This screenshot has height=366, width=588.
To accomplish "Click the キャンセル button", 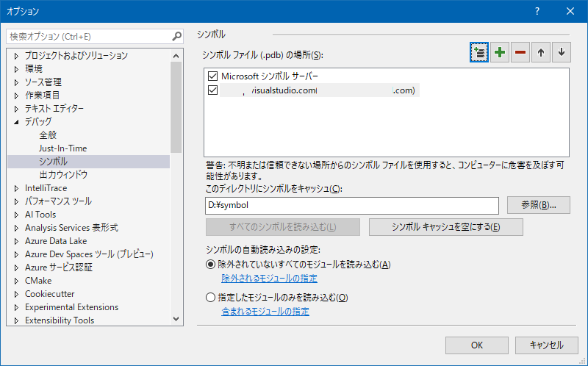I will 546,345.
